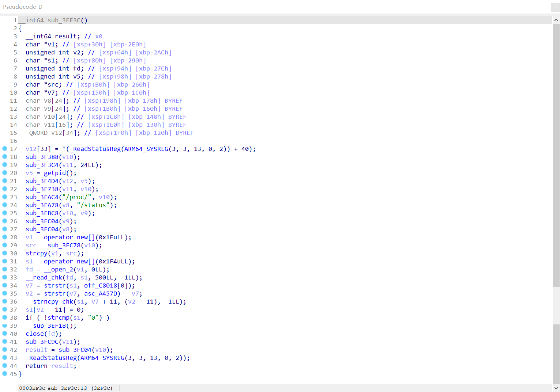Click the breakpoint marker on closing brace line 45

(x=4, y=374)
